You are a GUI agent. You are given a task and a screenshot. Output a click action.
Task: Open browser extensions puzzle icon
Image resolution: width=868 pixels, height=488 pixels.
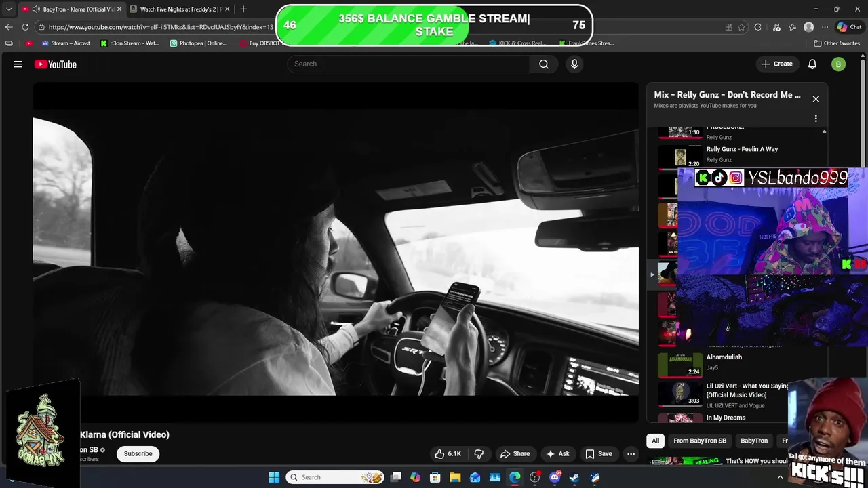pyautogui.click(x=758, y=27)
